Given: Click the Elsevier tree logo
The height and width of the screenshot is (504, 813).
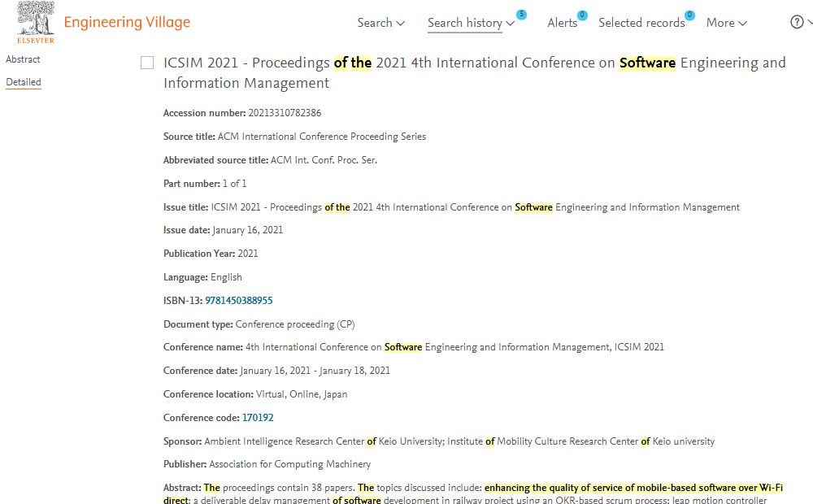Looking at the screenshot, I should 36,22.
